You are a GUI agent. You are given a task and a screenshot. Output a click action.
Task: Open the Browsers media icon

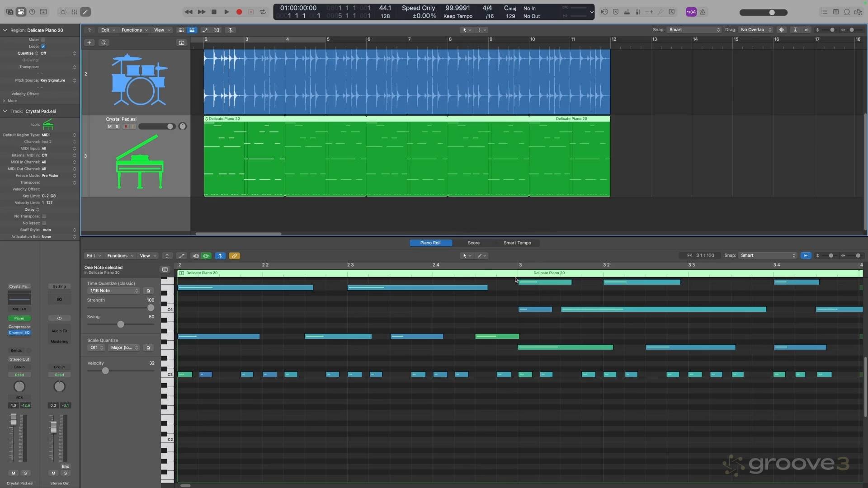click(x=858, y=12)
